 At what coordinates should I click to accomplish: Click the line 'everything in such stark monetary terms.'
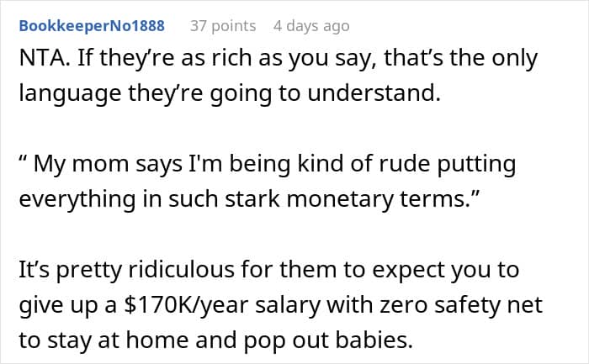pos(250,199)
